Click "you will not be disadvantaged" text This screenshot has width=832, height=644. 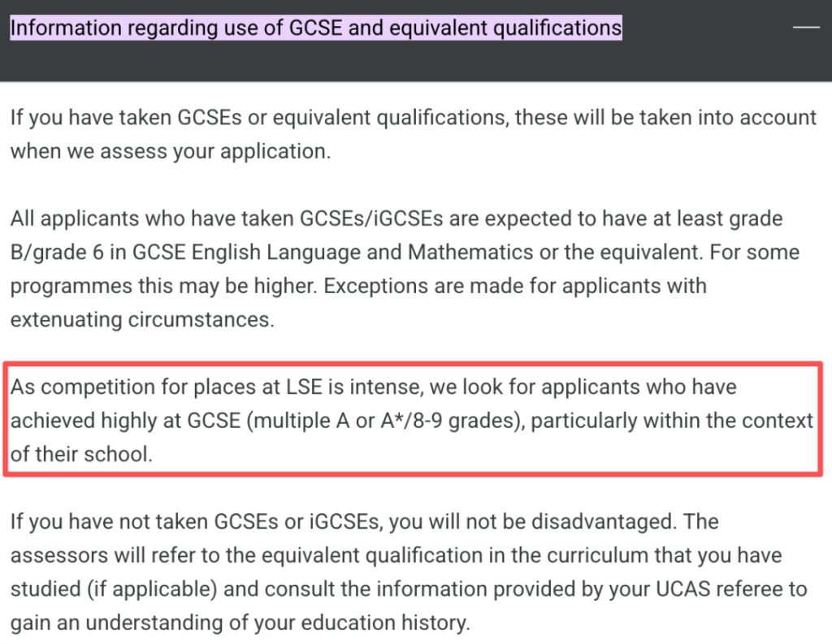point(532,522)
